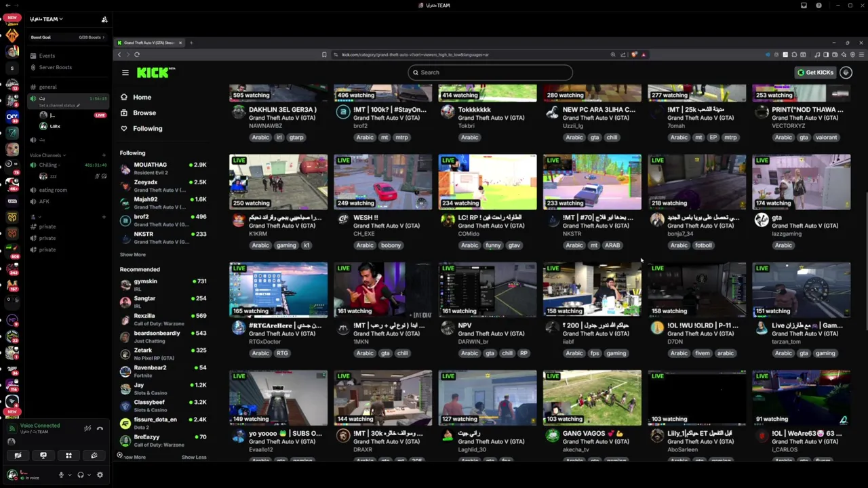Close the Grand Theft Auto V browser tab
This screenshot has height=488, width=868.
coord(180,43)
